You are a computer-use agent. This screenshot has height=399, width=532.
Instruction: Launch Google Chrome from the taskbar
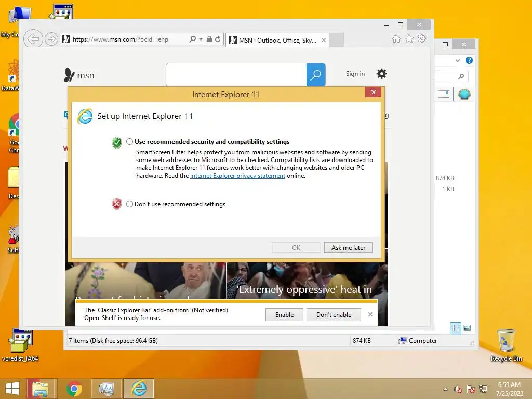pyautogui.click(x=74, y=389)
